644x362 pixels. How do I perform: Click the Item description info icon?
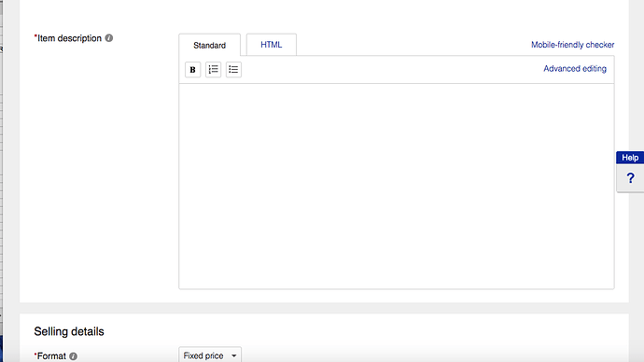[109, 38]
